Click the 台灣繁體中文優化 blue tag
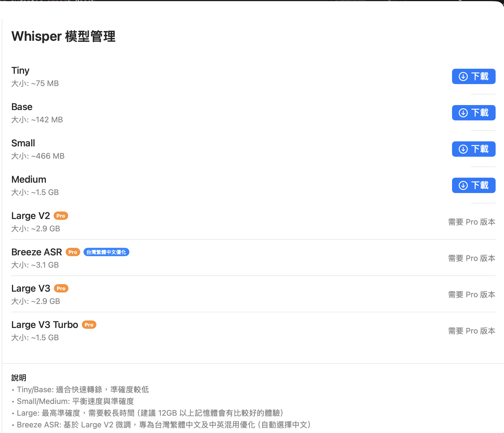 pyautogui.click(x=106, y=252)
